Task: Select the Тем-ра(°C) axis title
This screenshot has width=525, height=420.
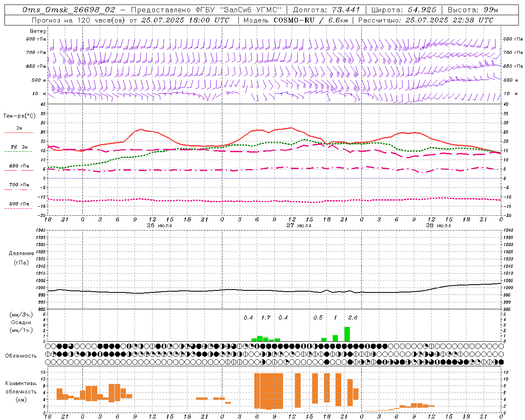Action: (x=20, y=116)
